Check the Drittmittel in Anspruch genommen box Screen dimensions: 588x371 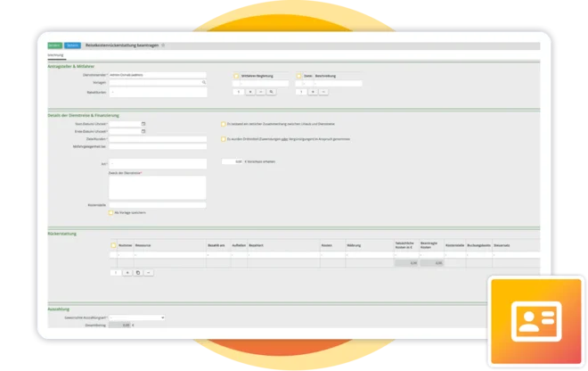[223, 139]
